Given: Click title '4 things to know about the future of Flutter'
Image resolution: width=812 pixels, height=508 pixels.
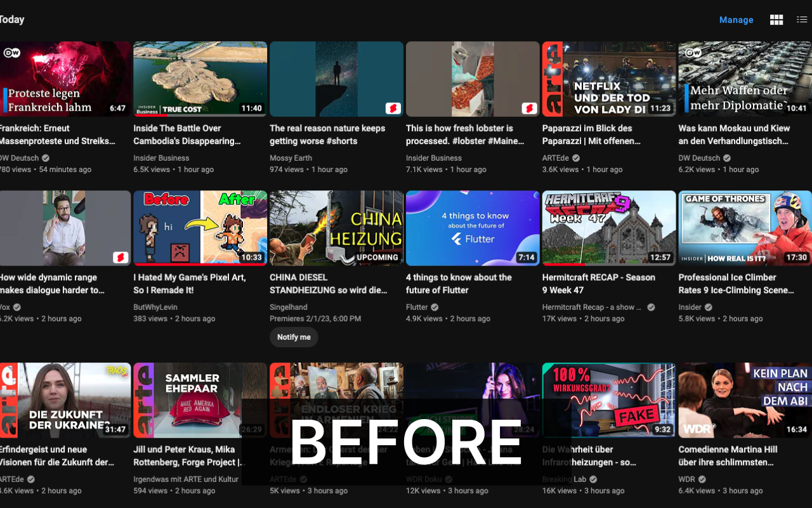Looking at the screenshot, I should (x=459, y=284).
